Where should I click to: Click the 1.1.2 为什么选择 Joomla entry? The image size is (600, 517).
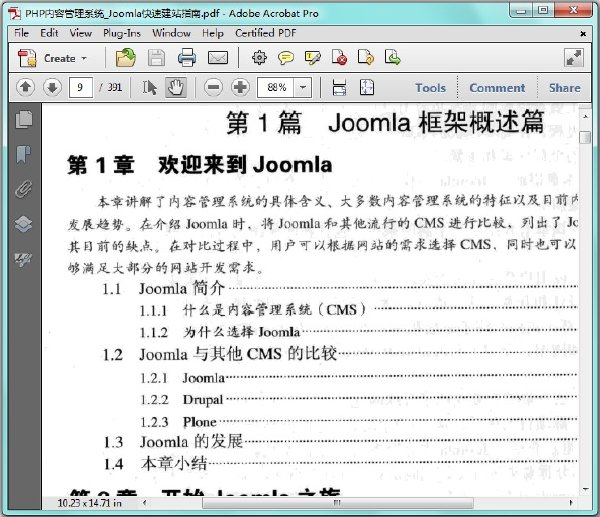(x=358, y=332)
